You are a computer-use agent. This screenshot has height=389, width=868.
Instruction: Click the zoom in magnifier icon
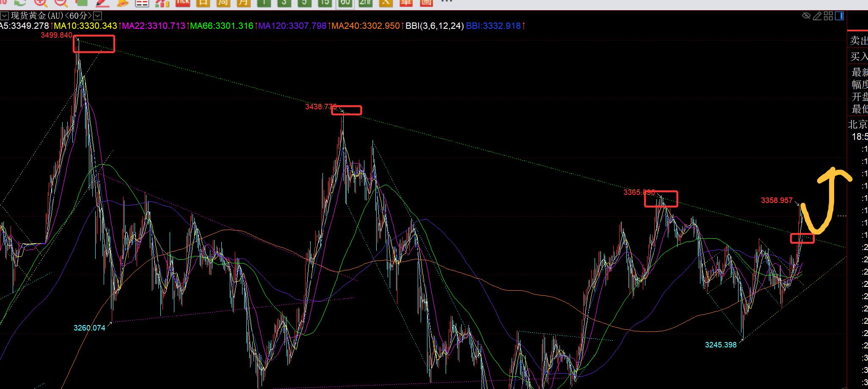click(41, 3)
